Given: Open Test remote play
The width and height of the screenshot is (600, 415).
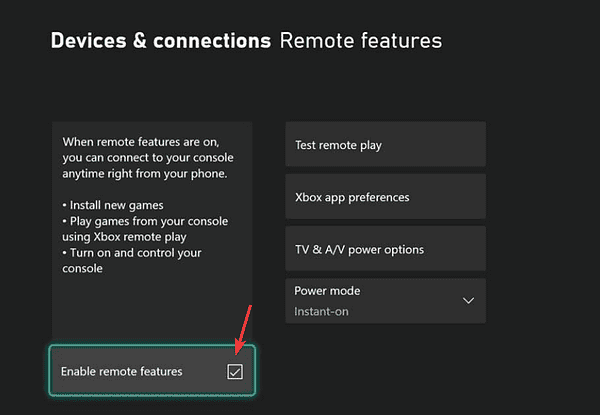Looking at the screenshot, I should tap(385, 146).
